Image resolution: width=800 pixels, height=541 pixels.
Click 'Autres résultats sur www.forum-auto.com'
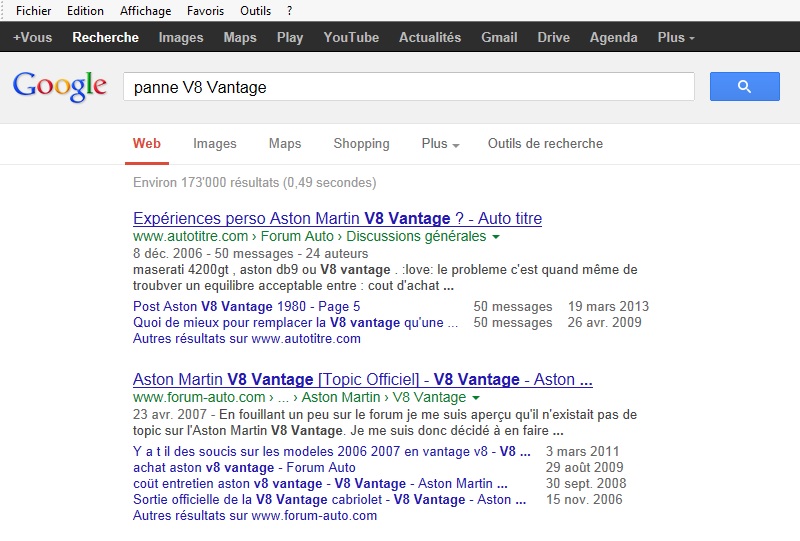pos(255,515)
